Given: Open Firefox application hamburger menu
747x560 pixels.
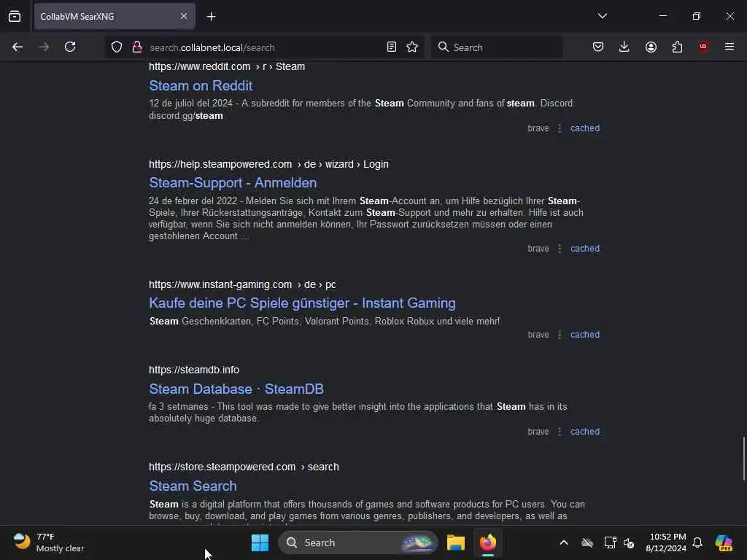Looking at the screenshot, I should pyautogui.click(x=729, y=47).
